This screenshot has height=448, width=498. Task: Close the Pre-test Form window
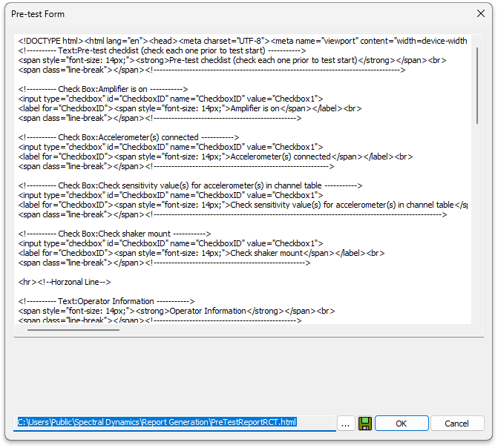479,14
